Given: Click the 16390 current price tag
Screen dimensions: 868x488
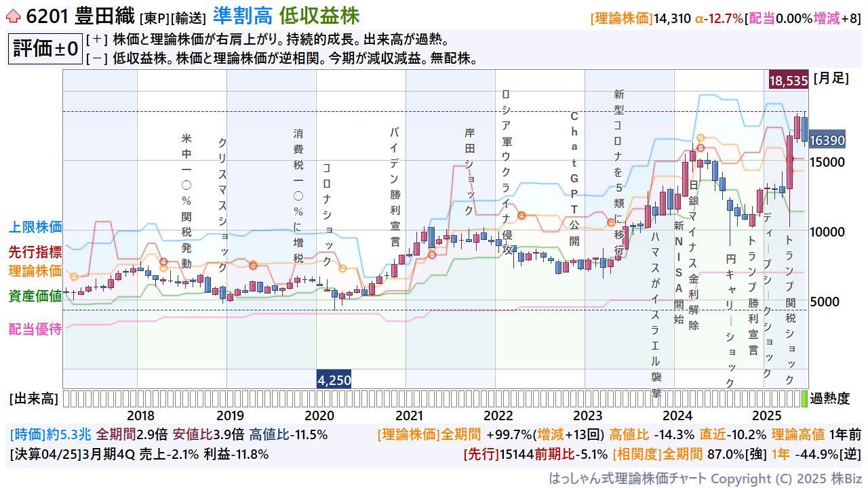Looking at the screenshot, I should pos(827,140).
